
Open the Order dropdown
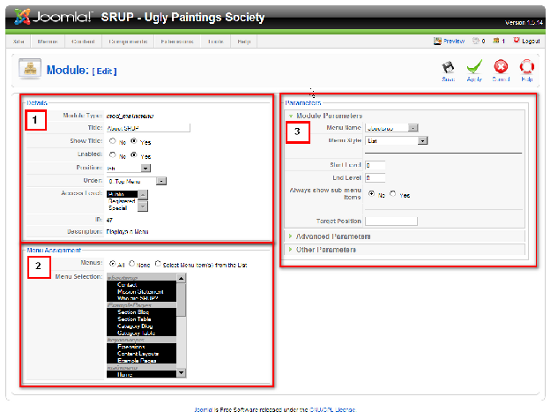137,181
